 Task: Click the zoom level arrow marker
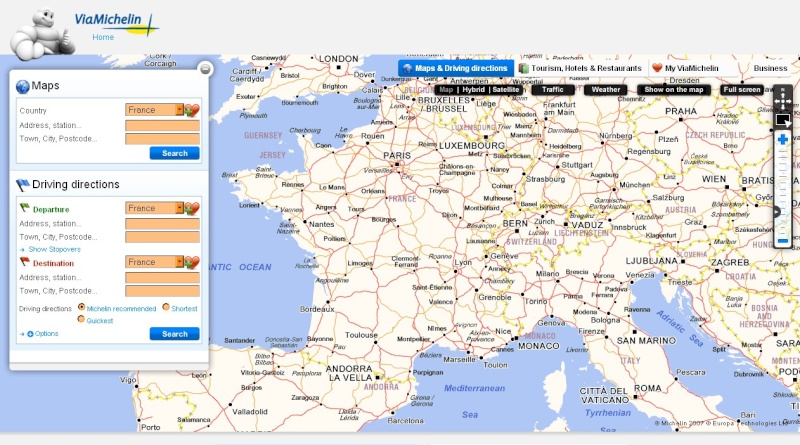coord(777,212)
